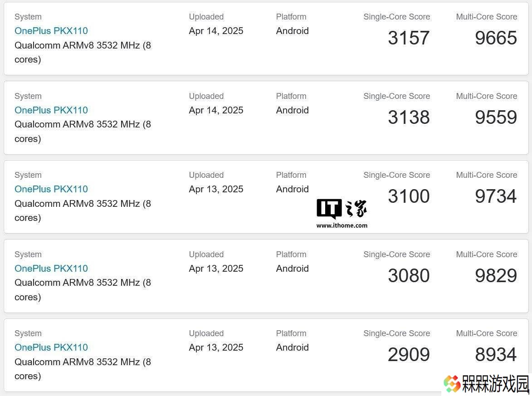Click the single-core score 2909
This screenshot has height=396, width=532.
tap(409, 355)
